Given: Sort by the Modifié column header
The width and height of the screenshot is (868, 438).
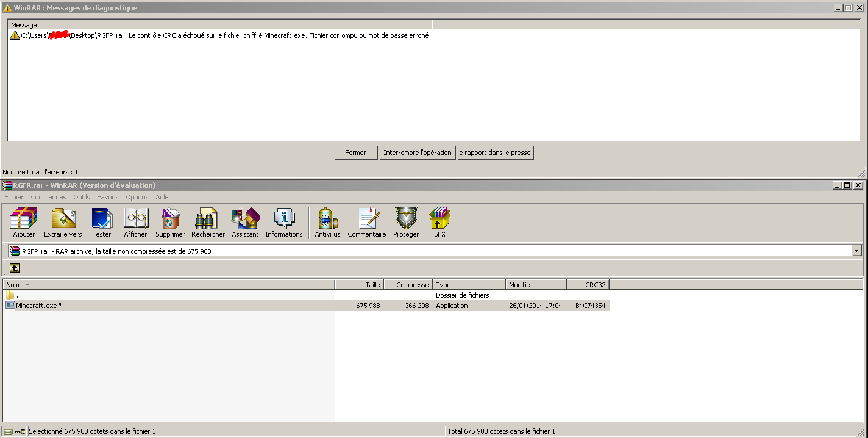Looking at the screenshot, I should 536,285.
